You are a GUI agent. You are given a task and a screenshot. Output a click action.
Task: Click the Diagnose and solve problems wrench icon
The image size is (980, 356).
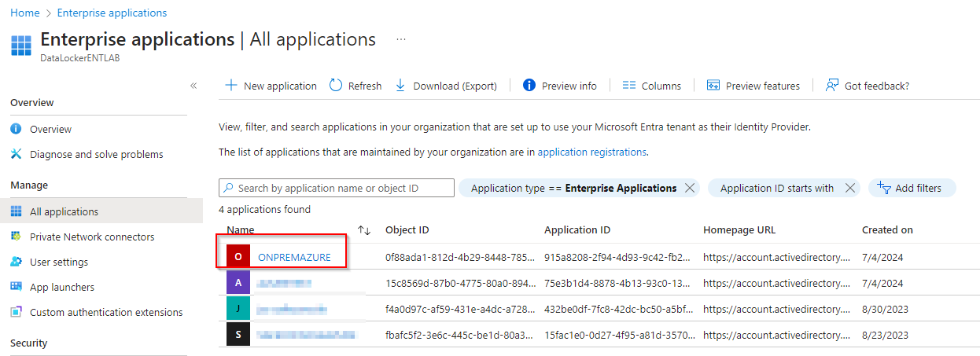click(x=16, y=154)
